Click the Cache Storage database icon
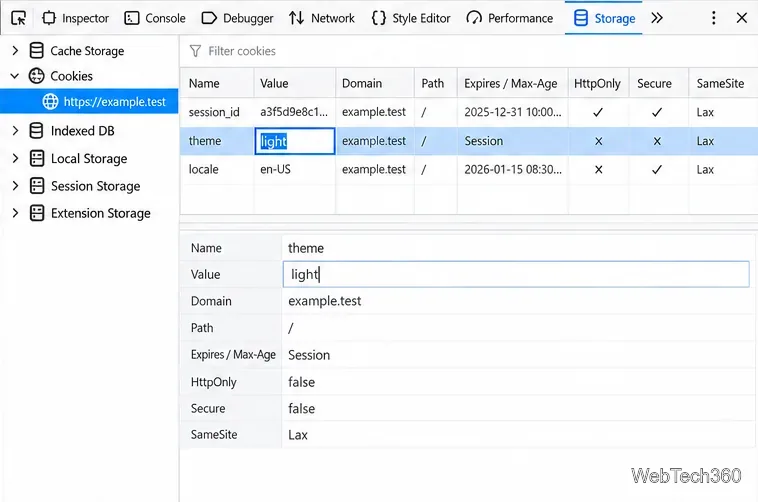Image resolution: width=758 pixels, height=502 pixels. (36, 50)
